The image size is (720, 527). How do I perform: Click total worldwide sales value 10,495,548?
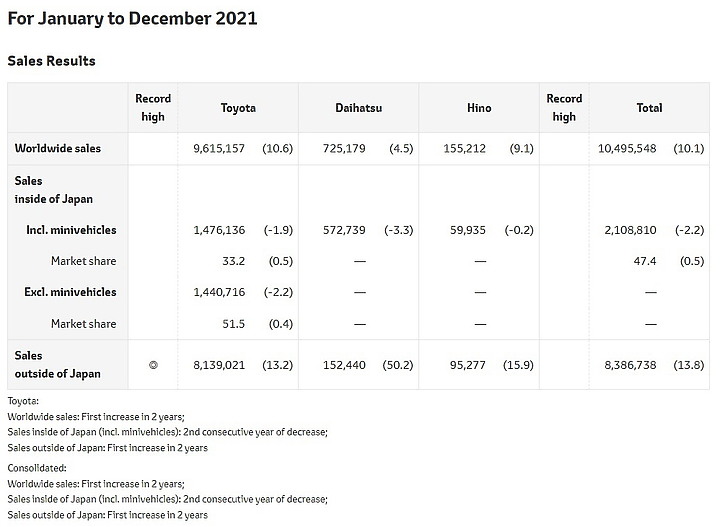[x=627, y=148]
